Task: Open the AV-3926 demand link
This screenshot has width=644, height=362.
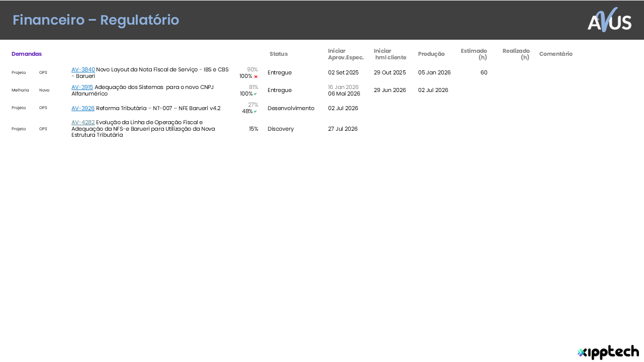Action: 83,108
